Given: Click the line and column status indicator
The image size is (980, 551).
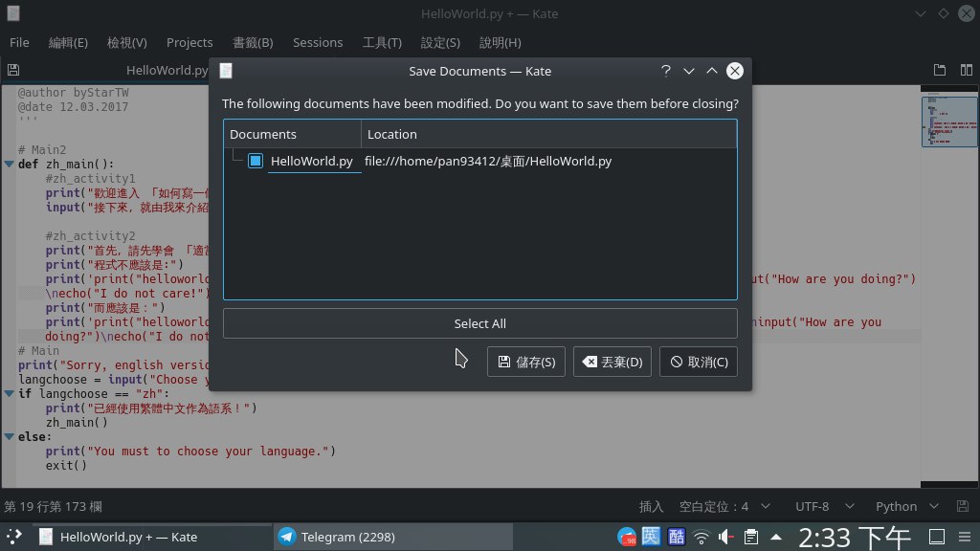Looking at the screenshot, I should pyautogui.click(x=54, y=507).
